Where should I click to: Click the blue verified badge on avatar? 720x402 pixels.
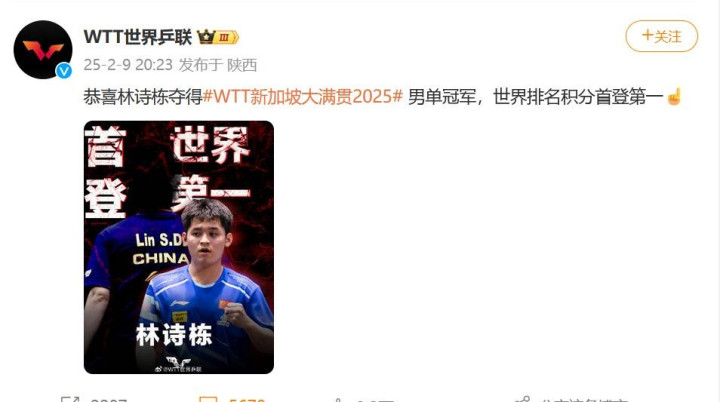pyautogui.click(x=64, y=70)
